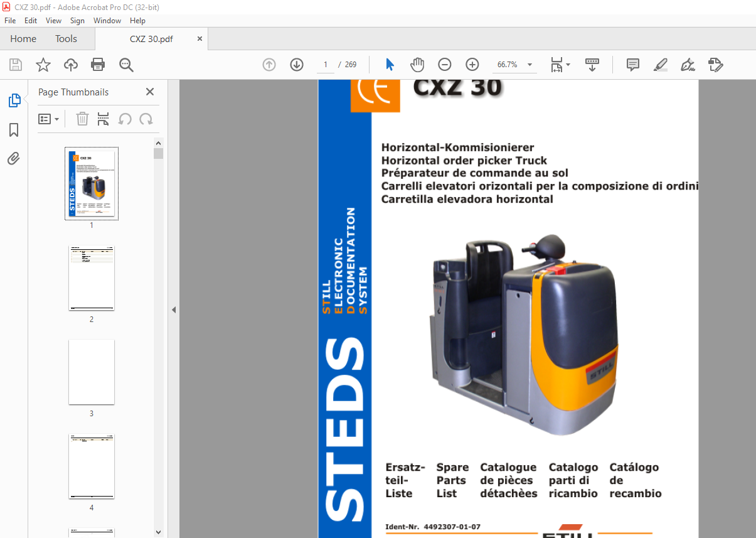This screenshot has height=538, width=756.
Task: Go to the previous page
Action: pos(269,65)
